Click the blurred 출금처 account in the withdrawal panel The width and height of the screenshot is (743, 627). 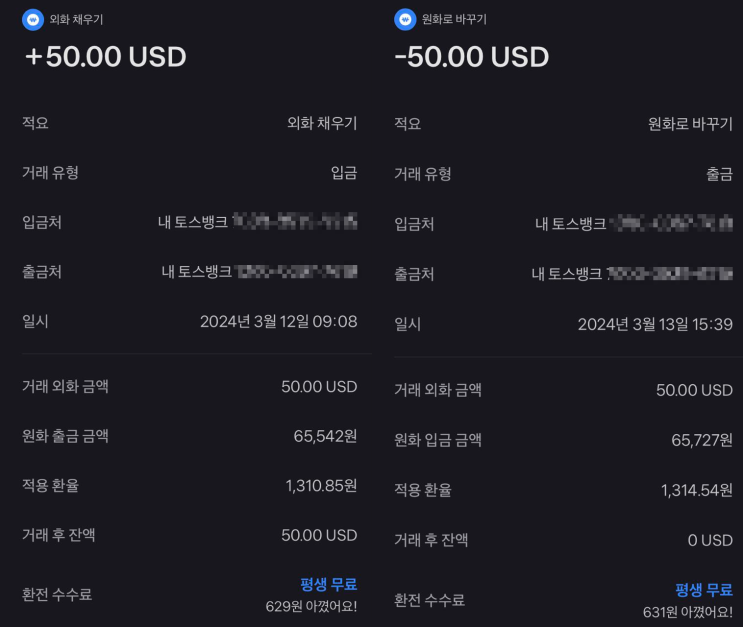point(671,274)
